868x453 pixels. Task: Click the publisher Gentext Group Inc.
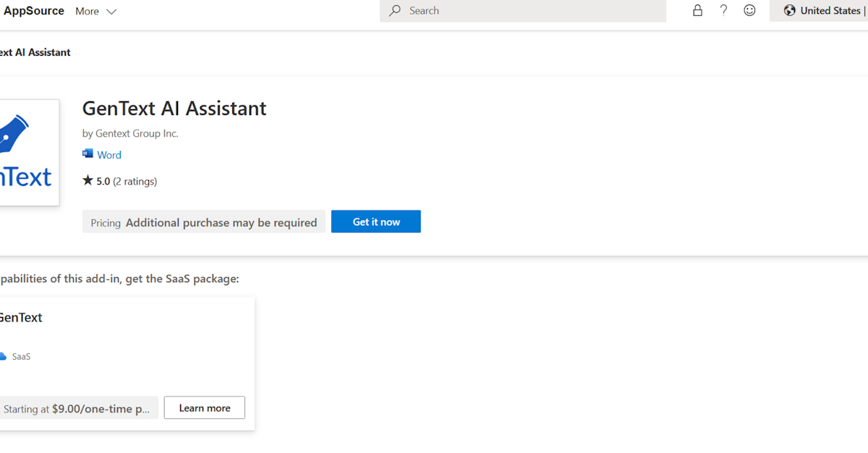point(137,133)
